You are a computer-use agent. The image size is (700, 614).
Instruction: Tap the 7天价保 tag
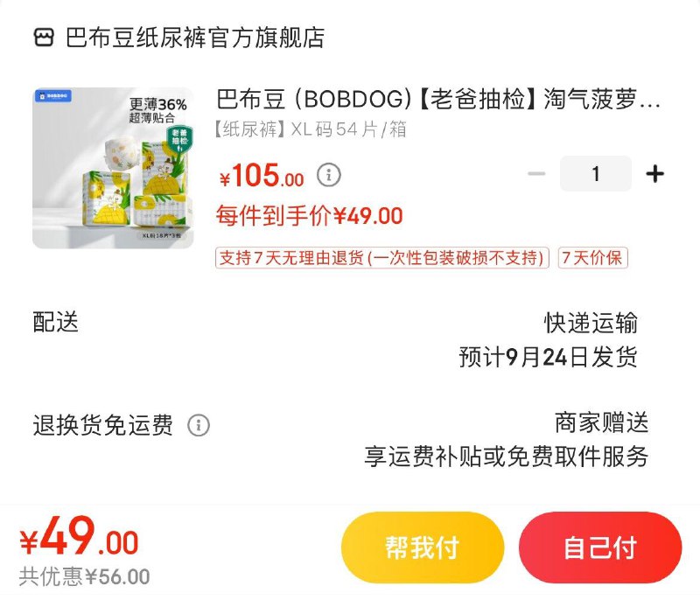pos(593,257)
